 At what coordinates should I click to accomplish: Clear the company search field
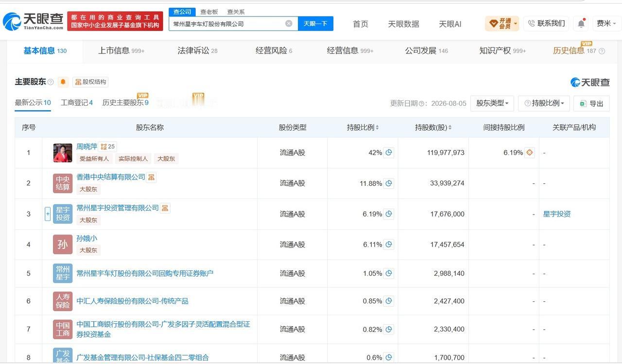click(x=289, y=23)
